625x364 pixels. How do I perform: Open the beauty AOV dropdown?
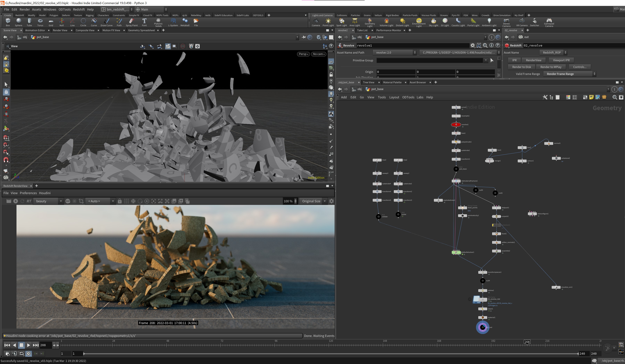49,201
